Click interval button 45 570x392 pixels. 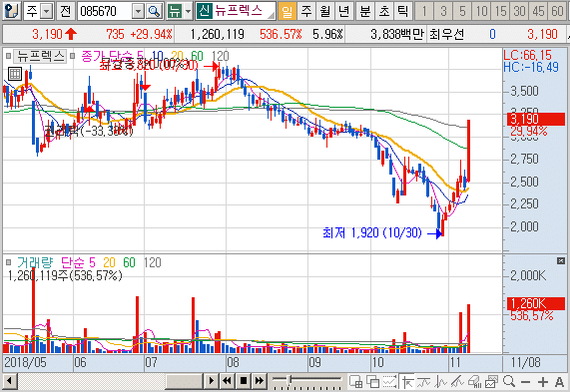[538, 11]
